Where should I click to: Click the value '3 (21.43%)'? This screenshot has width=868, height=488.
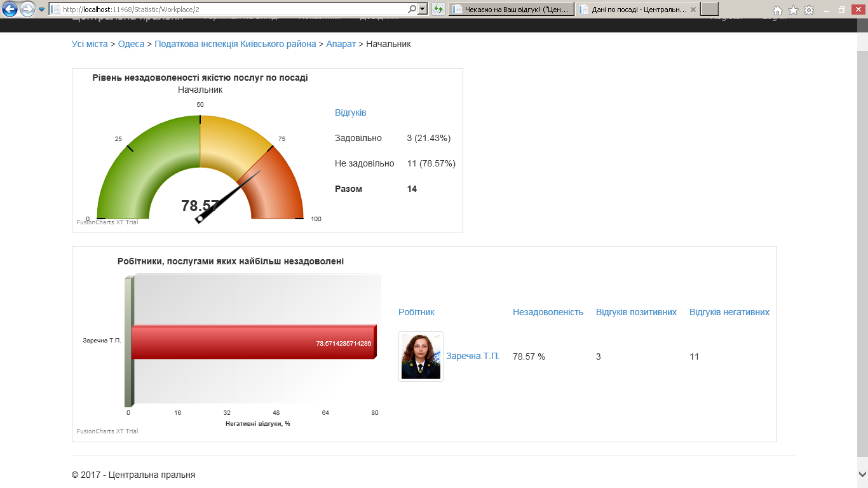coord(428,138)
